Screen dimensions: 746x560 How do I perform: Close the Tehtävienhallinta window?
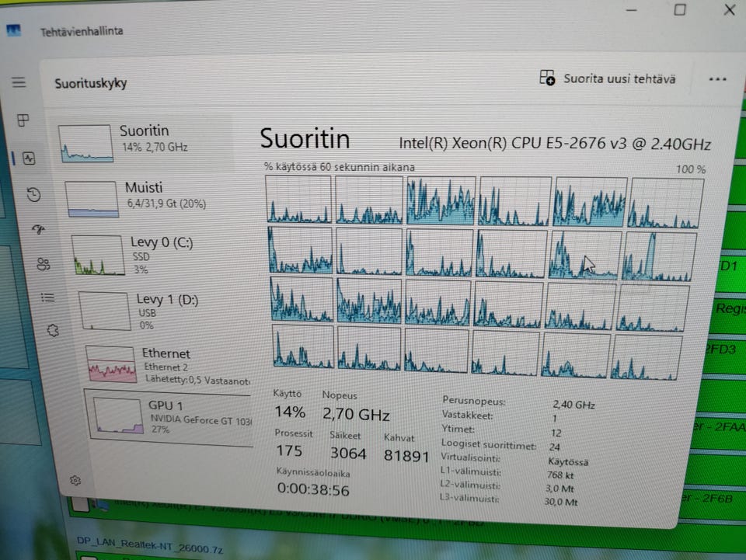[730, 9]
